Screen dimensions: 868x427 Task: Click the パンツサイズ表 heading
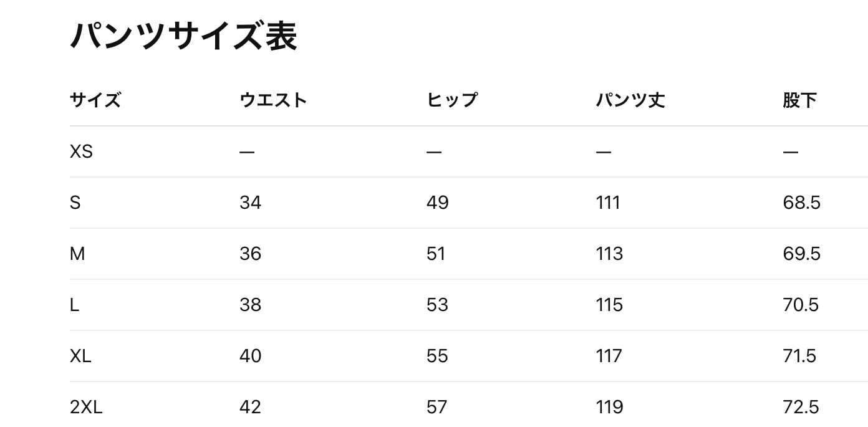(183, 36)
